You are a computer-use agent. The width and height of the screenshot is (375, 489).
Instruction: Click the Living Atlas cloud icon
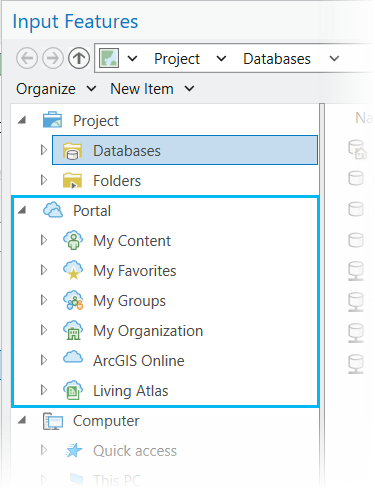tap(73, 390)
